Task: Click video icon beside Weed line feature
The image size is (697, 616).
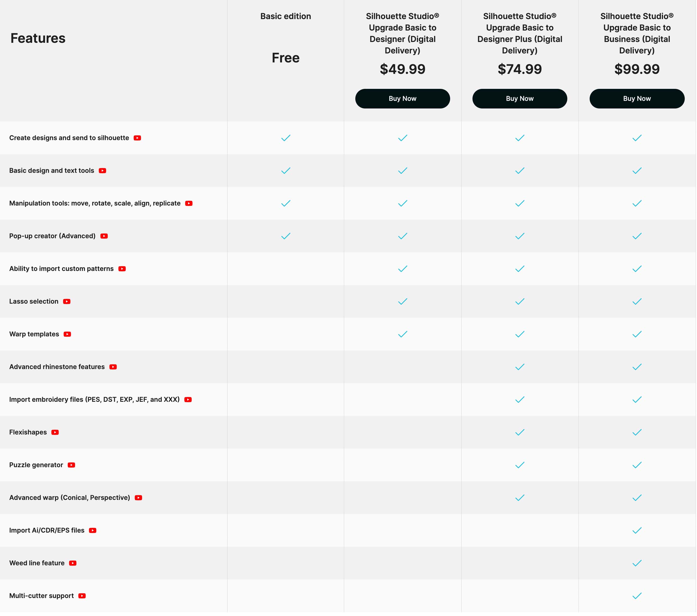Action: (x=73, y=564)
